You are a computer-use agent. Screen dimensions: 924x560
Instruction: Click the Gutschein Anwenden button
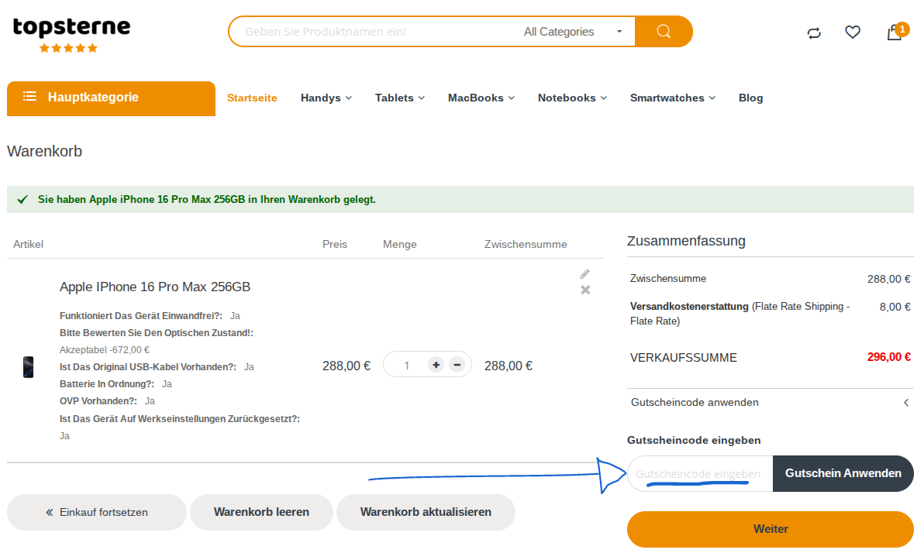tap(843, 473)
